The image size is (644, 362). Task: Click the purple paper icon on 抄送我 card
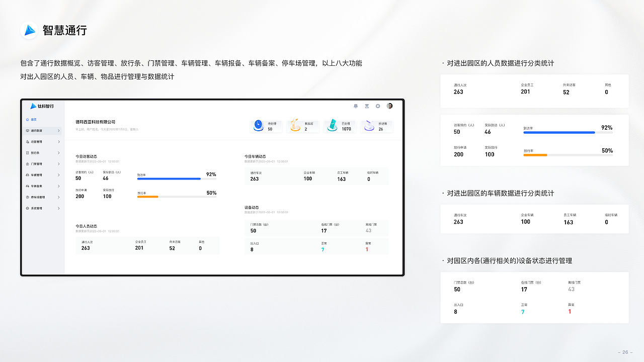click(x=369, y=126)
